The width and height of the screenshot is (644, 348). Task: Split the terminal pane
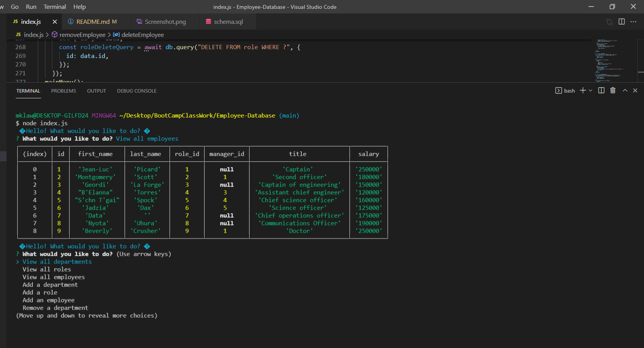(601, 90)
